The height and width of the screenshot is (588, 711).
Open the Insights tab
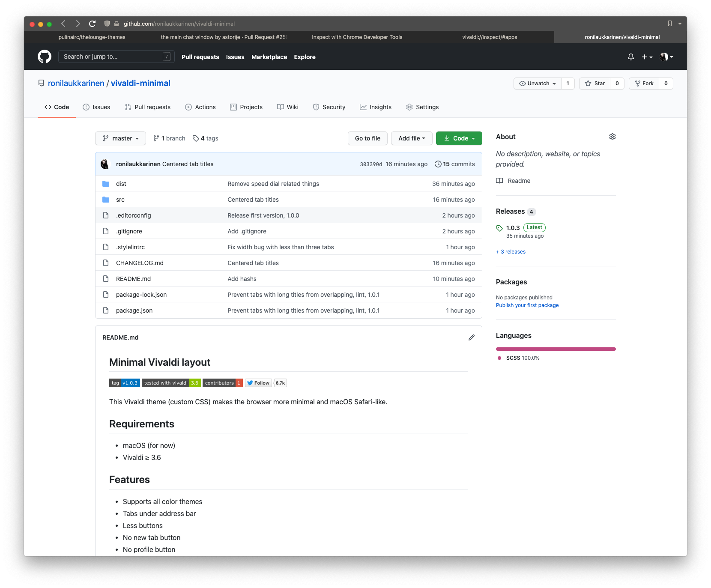(x=376, y=107)
